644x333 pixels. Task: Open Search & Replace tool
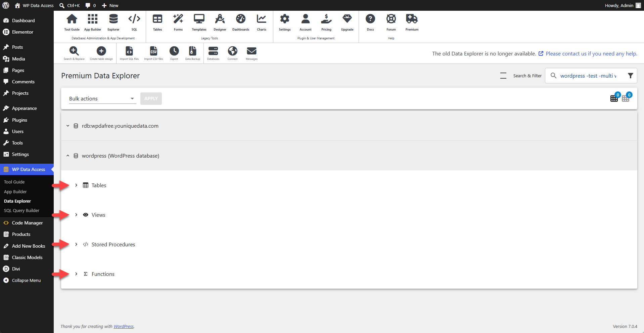coord(74,53)
